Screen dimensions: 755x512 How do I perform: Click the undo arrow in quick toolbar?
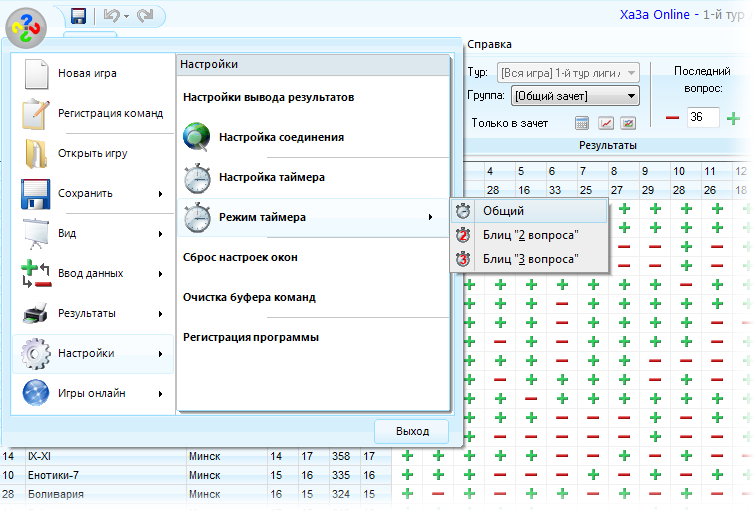(112, 16)
